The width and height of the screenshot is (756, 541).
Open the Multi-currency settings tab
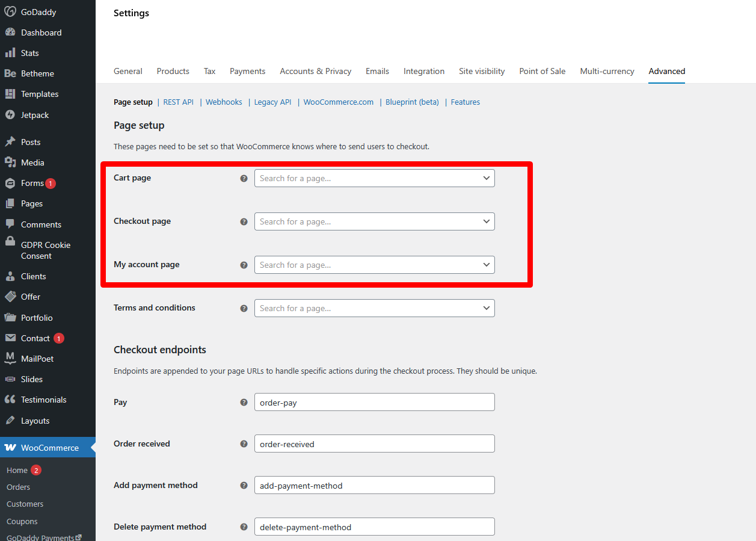coord(607,71)
